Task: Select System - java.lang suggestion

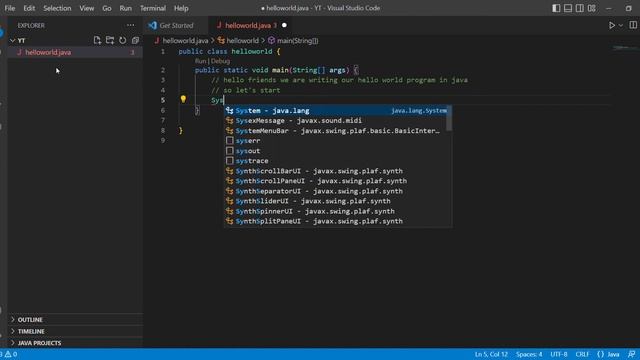Action: tap(336, 111)
